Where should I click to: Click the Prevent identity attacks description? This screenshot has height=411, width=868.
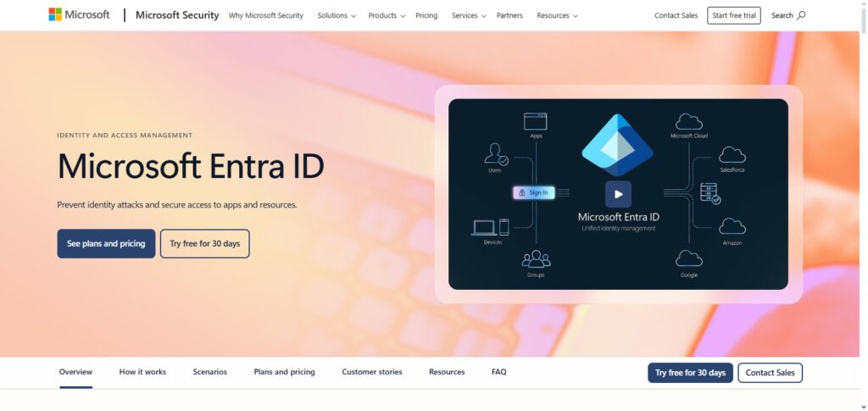[x=177, y=205]
